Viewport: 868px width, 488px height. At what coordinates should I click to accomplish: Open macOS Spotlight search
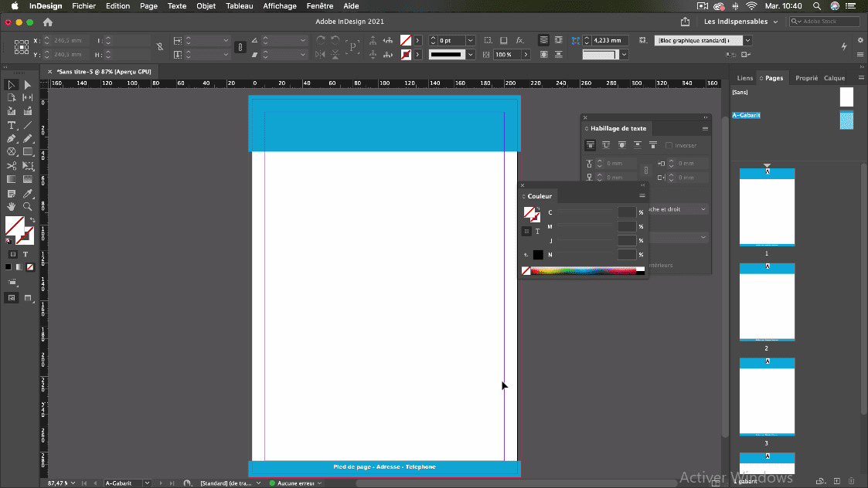(816, 6)
